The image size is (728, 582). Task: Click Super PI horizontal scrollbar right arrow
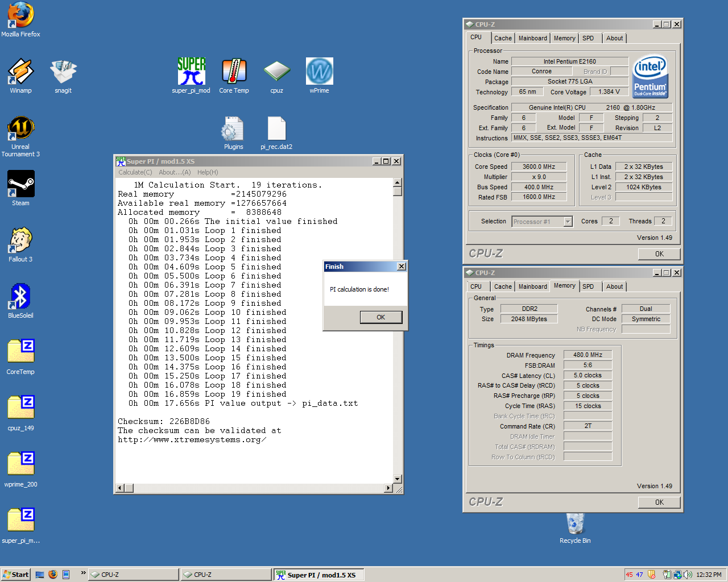(x=388, y=488)
